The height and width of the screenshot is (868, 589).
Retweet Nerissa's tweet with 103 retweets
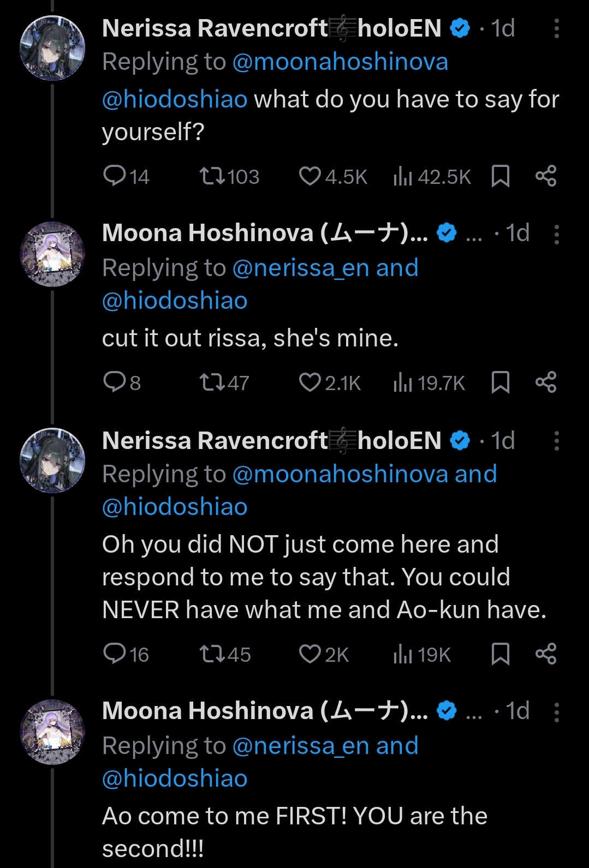point(212,176)
